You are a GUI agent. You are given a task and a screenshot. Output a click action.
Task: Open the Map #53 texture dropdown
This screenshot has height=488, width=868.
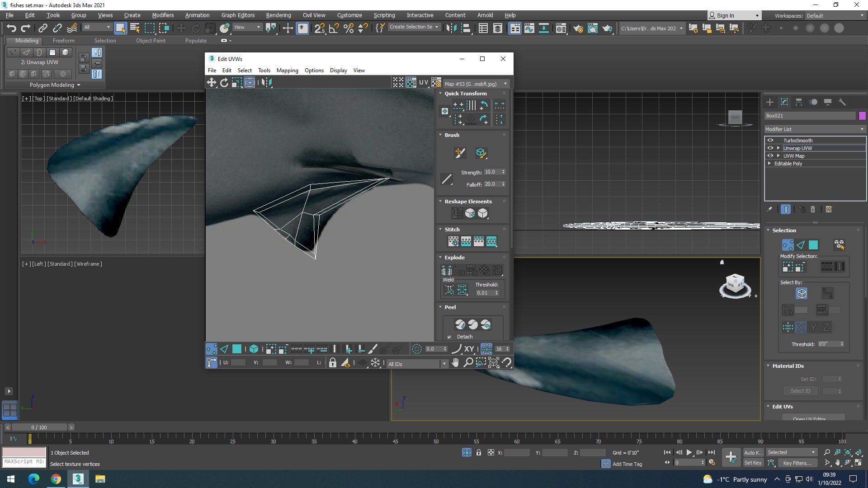click(476, 84)
